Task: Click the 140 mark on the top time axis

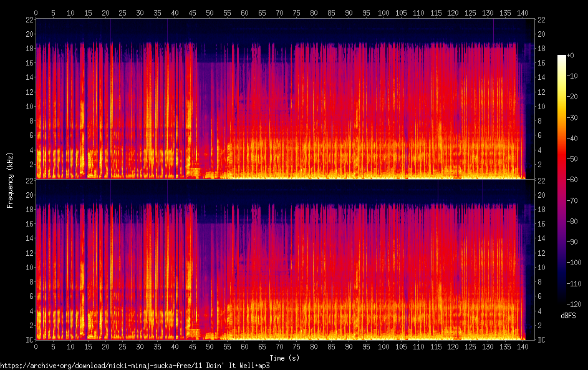Action: [524, 12]
